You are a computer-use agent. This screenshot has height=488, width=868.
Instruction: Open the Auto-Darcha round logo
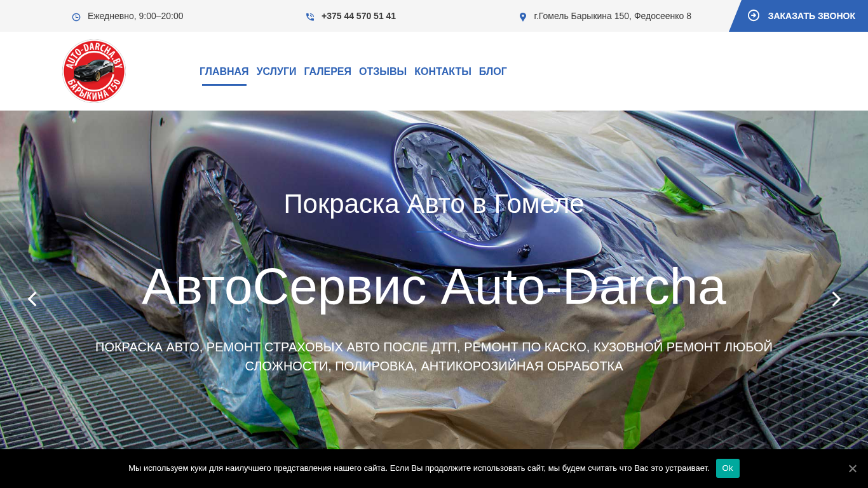point(94,71)
